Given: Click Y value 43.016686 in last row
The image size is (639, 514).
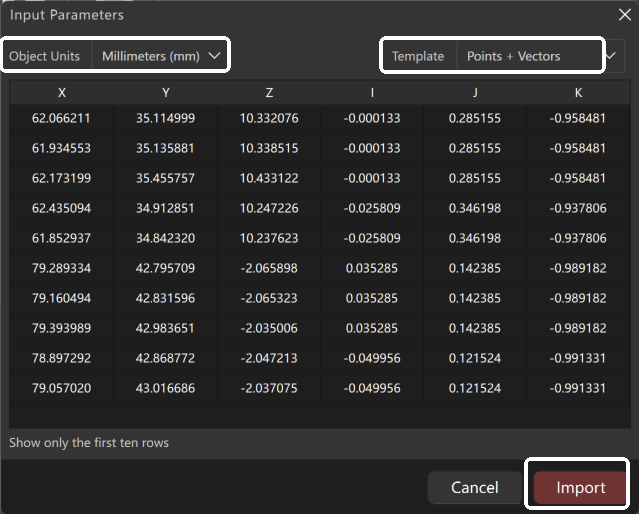Looking at the screenshot, I should click(x=165, y=388).
